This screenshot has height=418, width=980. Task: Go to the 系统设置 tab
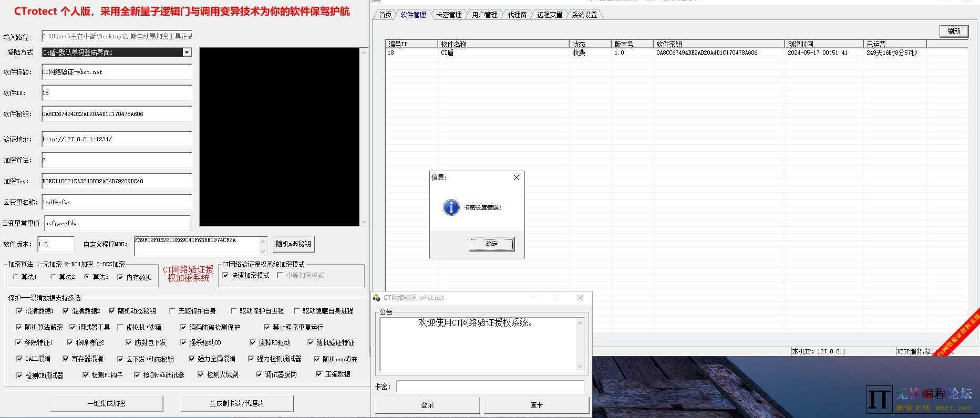[x=584, y=15]
